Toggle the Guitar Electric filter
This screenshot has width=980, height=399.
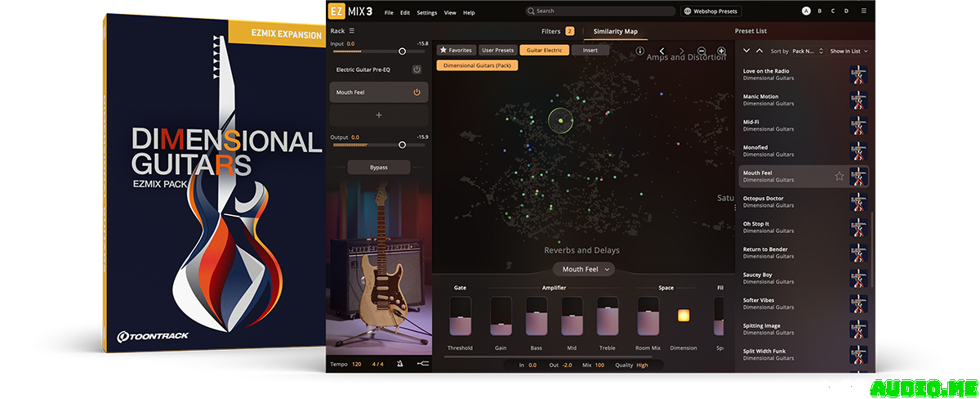(544, 50)
